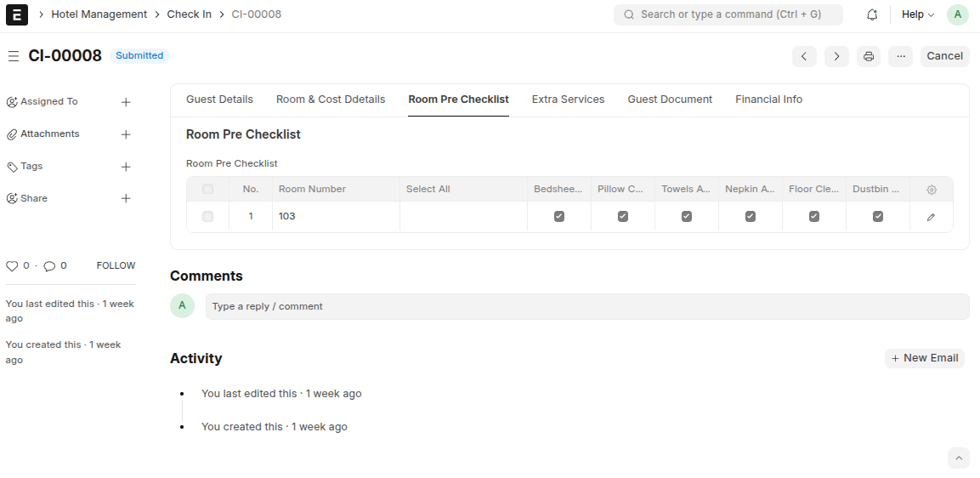Toggle Floor Cleaned checkbox for room 103
This screenshot has width=980, height=478.
813,217
